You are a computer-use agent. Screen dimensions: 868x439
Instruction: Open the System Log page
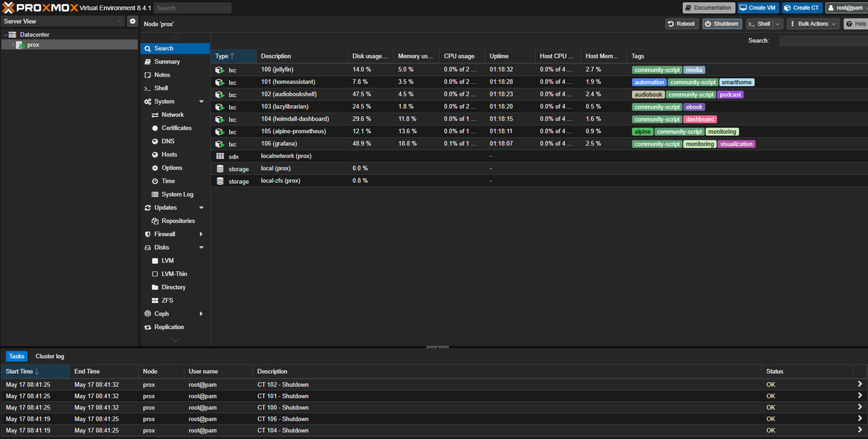(x=177, y=194)
